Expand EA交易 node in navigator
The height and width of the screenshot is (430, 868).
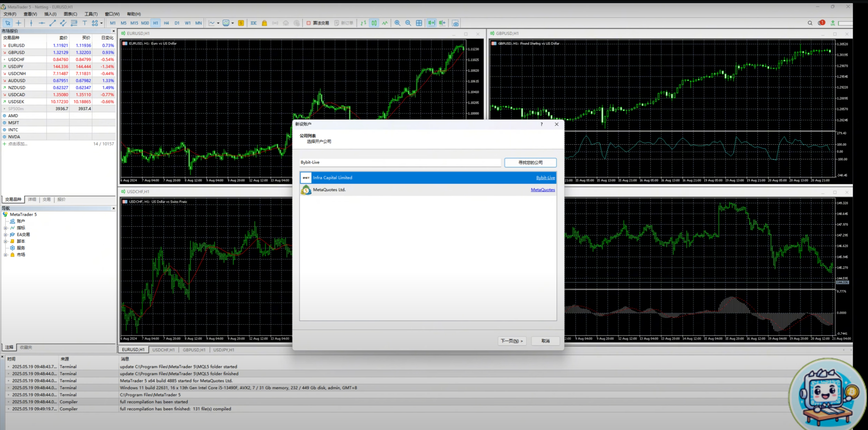tap(6, 235)
